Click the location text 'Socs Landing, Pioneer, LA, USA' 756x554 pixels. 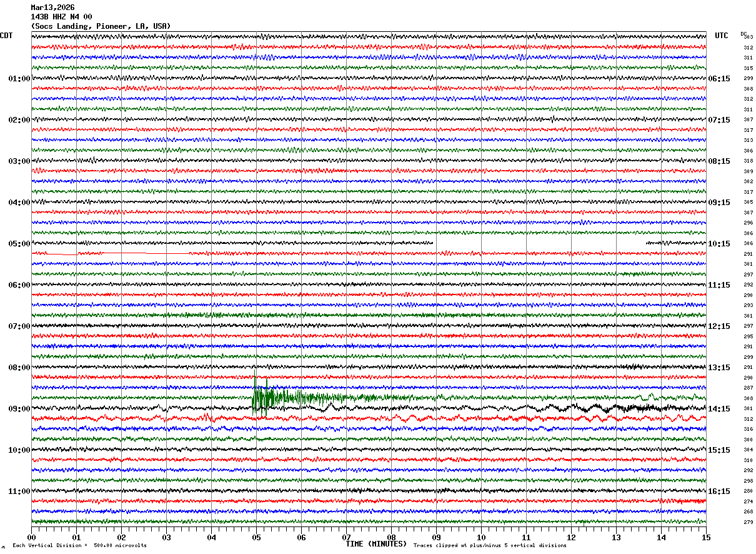point(101,26)
